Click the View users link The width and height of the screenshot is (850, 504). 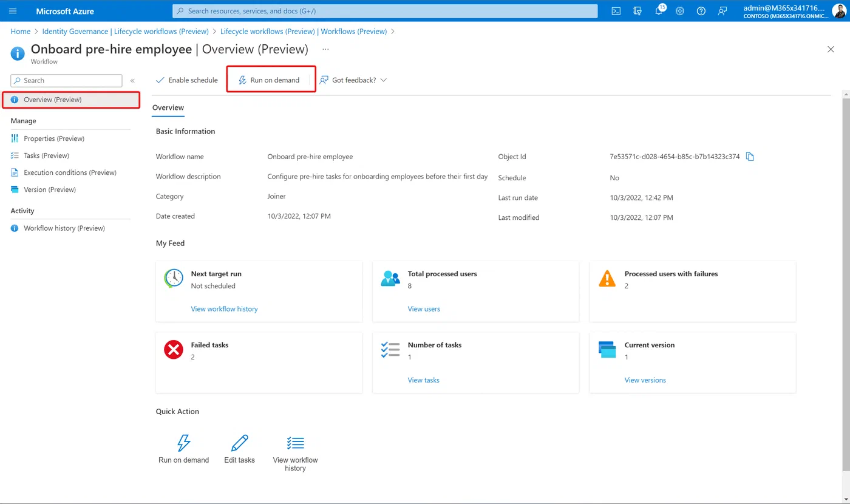pos(424,309)
